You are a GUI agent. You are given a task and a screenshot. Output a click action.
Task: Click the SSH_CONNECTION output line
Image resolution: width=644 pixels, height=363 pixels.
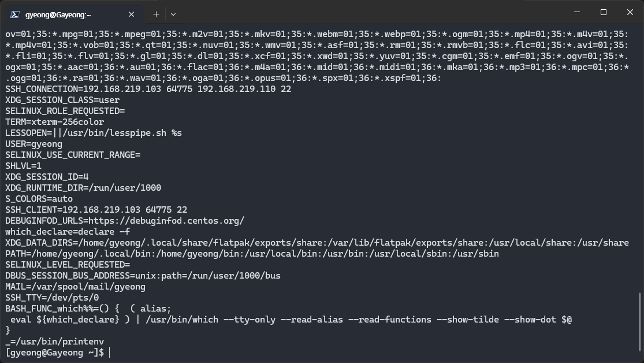[148, 89]
